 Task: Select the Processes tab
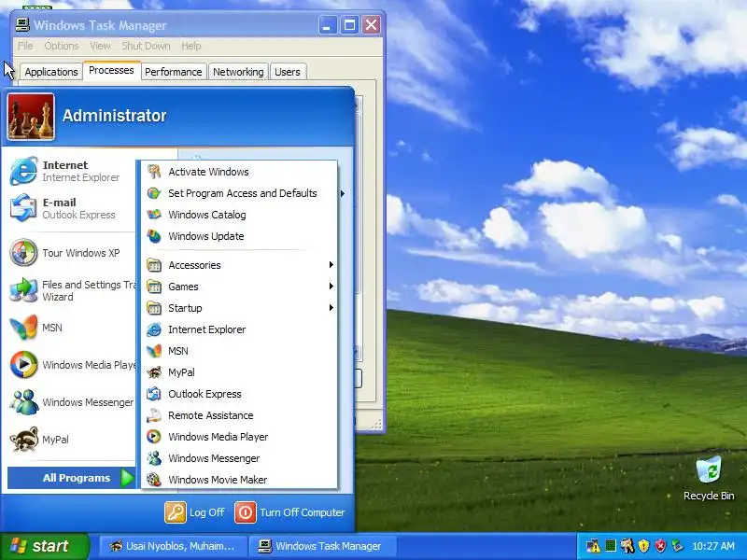pyautogui.click(x=111, y=71)
